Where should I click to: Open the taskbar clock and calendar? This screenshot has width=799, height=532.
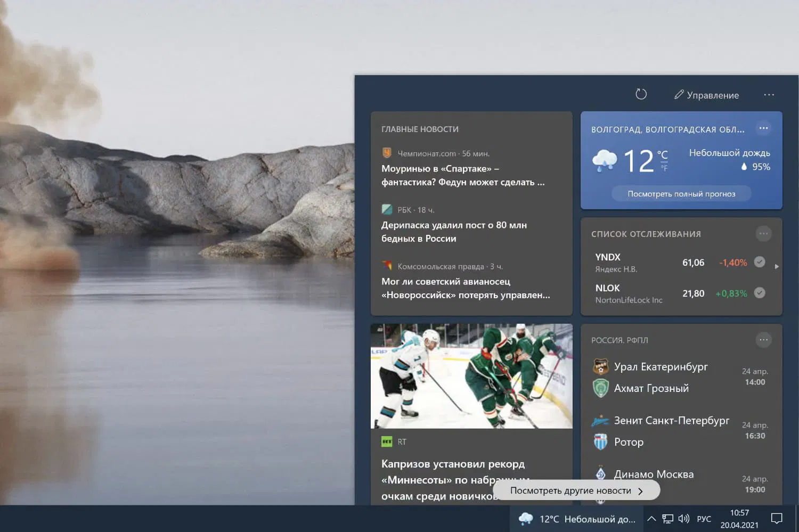[x=739, y=519]
